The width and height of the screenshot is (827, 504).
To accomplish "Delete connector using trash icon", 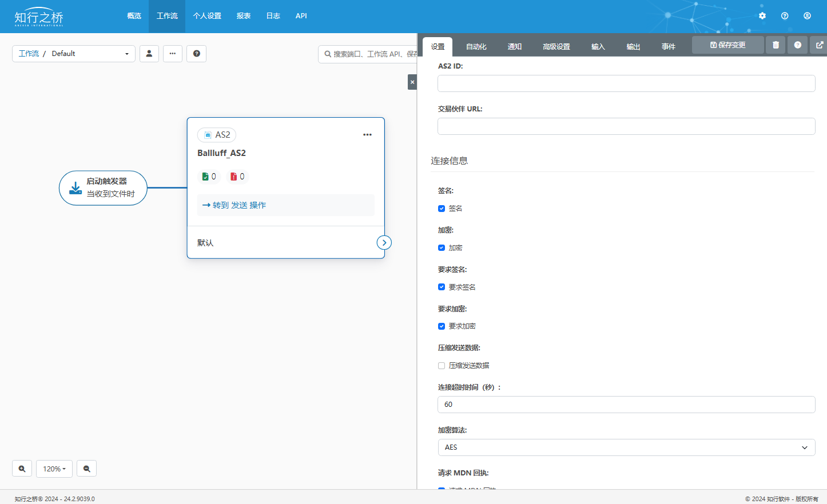I will pyautogui.click(x=776, y=45).
